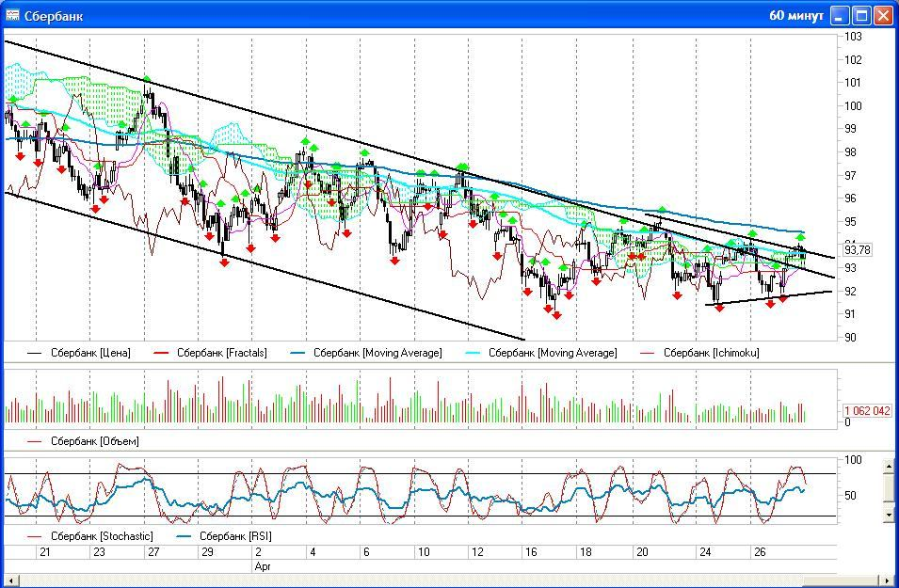Viewport: 899px width, 588px height.
Task: Click date label 27 on time axis
Action: coord(153,552)
